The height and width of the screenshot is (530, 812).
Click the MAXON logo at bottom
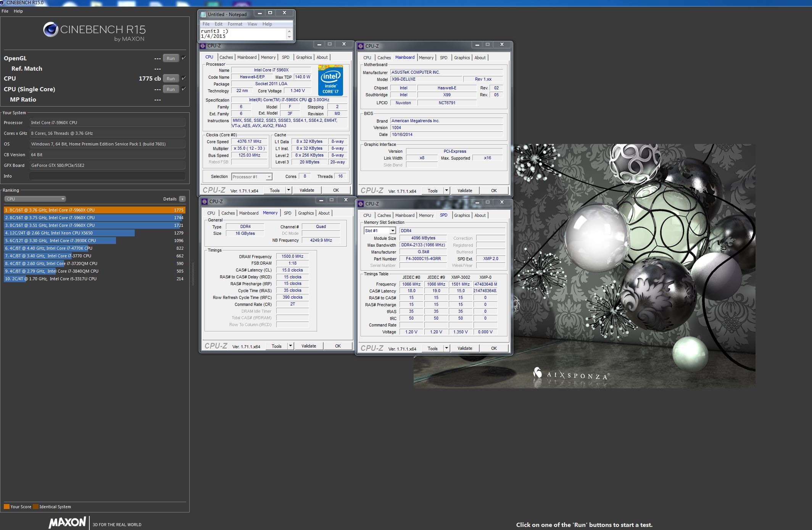68,522
